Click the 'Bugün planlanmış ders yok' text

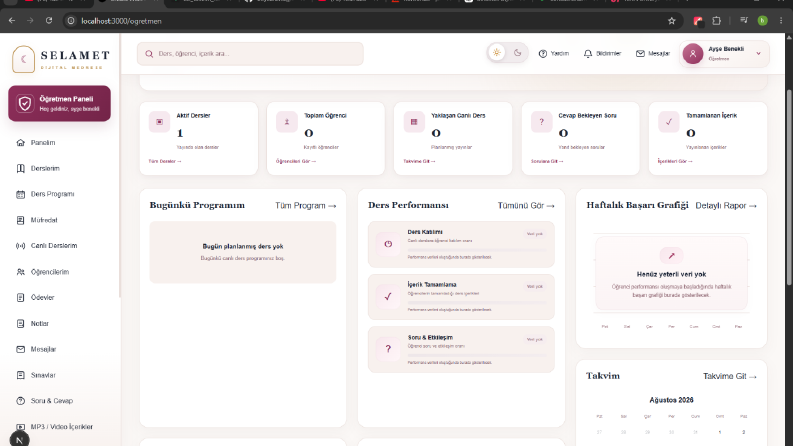[243, 247]
